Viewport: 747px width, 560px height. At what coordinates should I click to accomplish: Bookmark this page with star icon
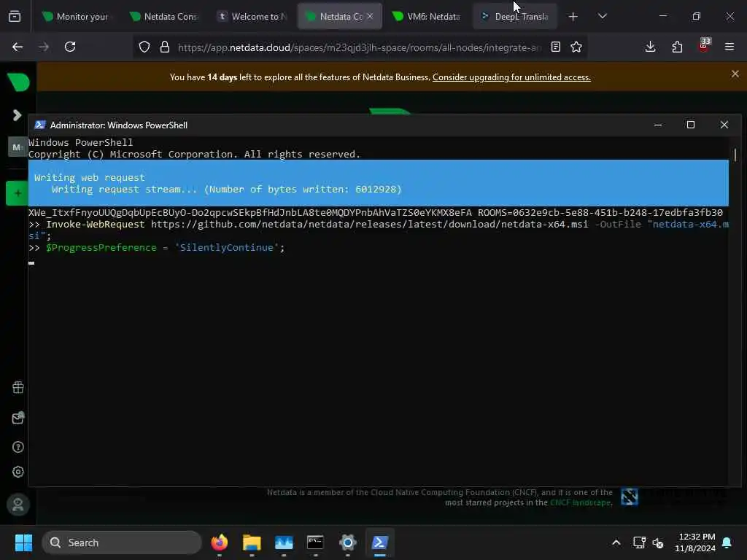pos(576,47)
